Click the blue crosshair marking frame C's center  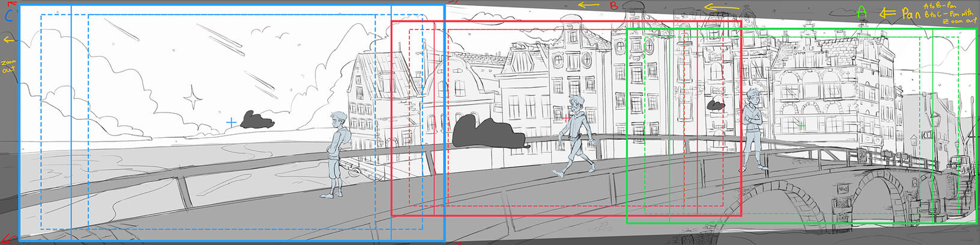coord(231,123)
